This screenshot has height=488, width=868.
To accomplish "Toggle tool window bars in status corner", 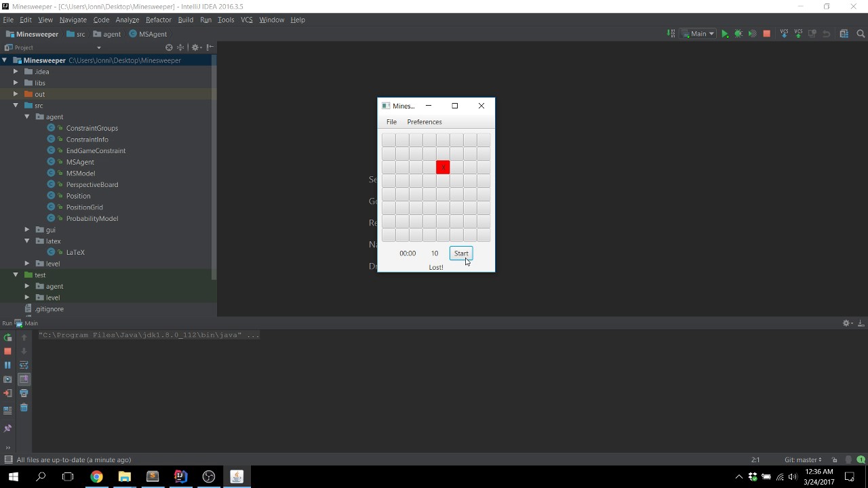I will [x=8, y=460].
